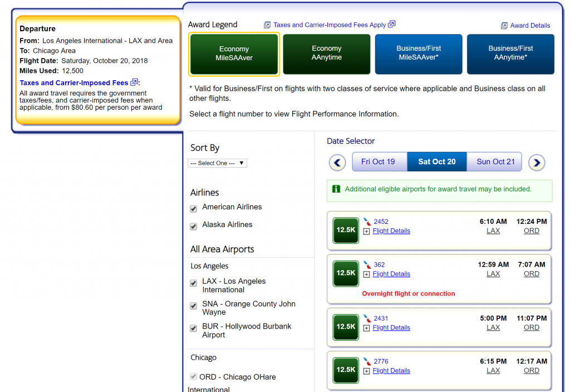
Task: Toggle American Airlines checkbox
Action: [193, 209]
